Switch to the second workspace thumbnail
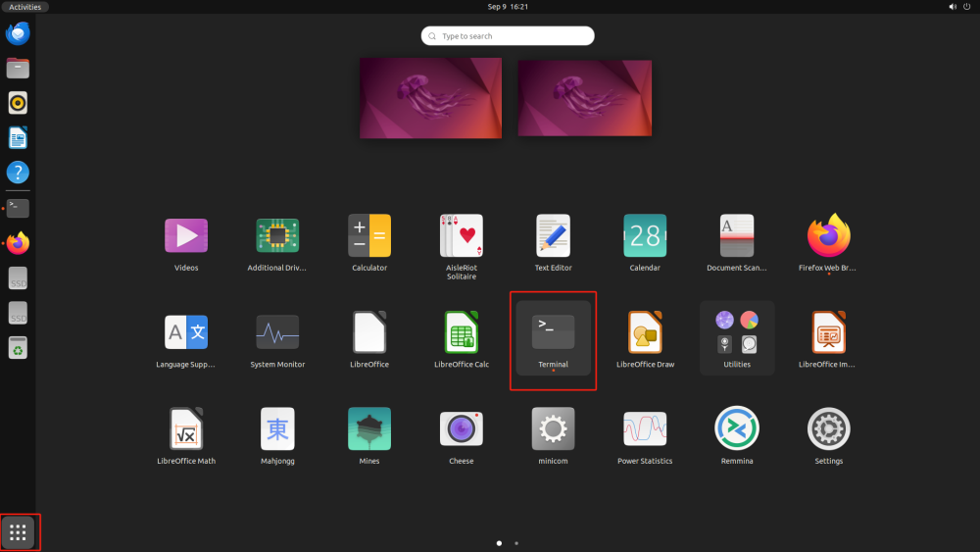This screenshot has height=552, width=980. 584,97
